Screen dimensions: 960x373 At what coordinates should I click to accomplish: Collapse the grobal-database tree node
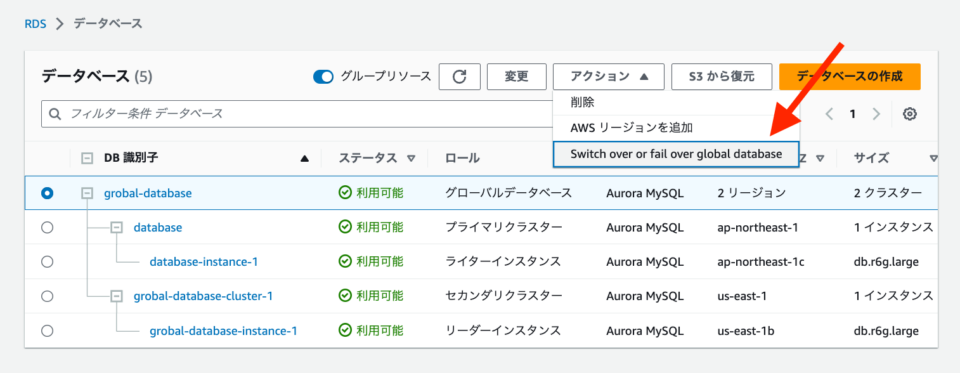point(88,193)
